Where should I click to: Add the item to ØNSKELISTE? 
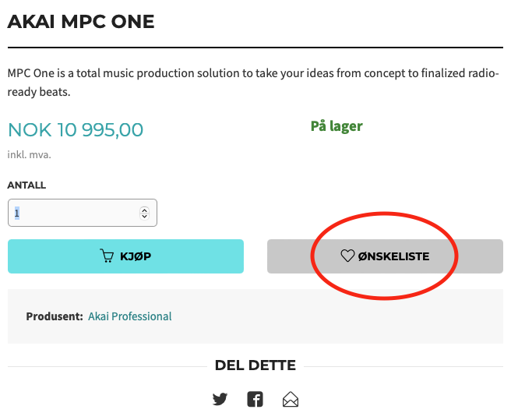pyautogui.click(x=386, y=256)
